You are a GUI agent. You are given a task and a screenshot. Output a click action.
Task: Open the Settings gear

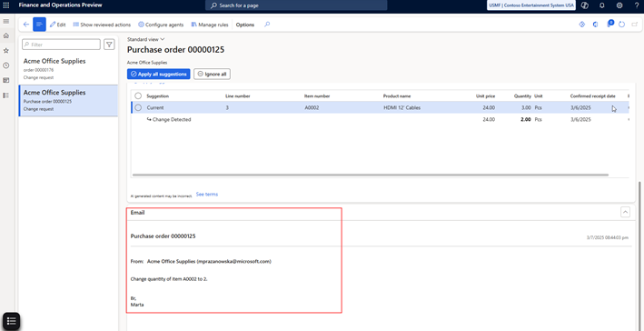pyautogui.click(x=619, y=5)
